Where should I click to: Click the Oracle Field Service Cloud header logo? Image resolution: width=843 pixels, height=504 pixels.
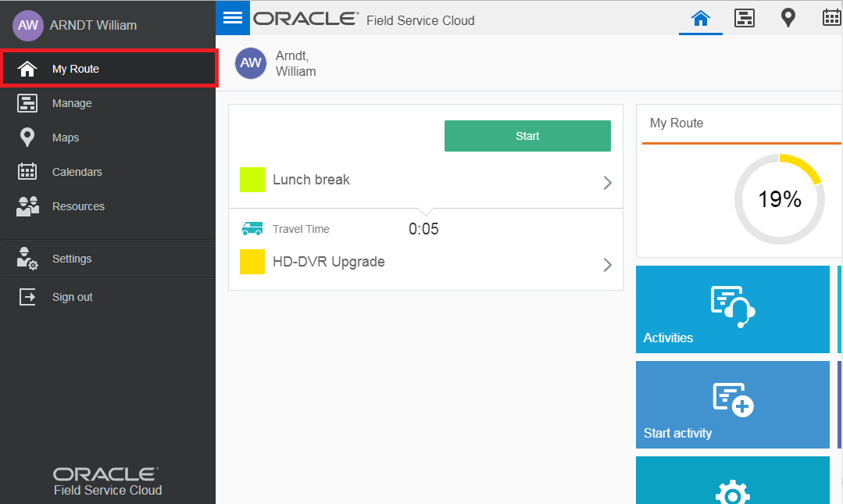(x=364, y=20)
